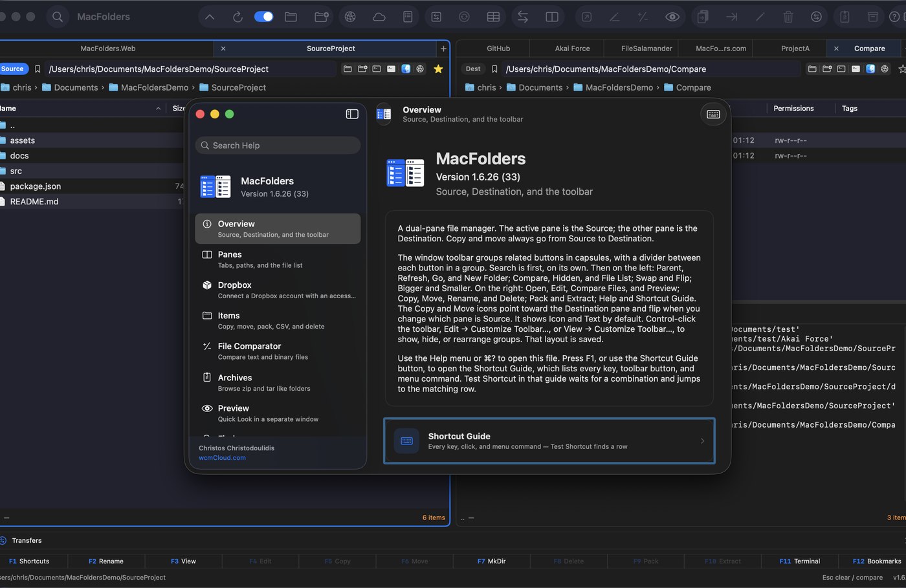Click the Extract archive box icon

coord(873,17)
